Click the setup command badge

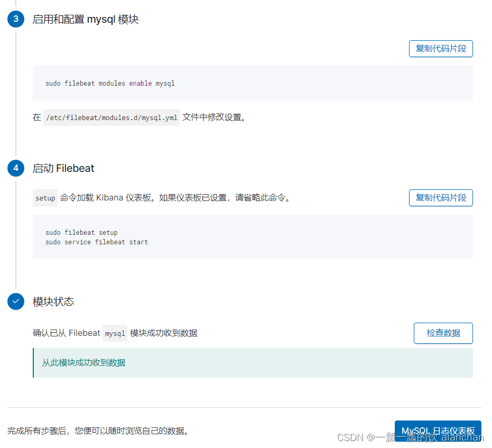pyautogui.click(x=44, y=198)
